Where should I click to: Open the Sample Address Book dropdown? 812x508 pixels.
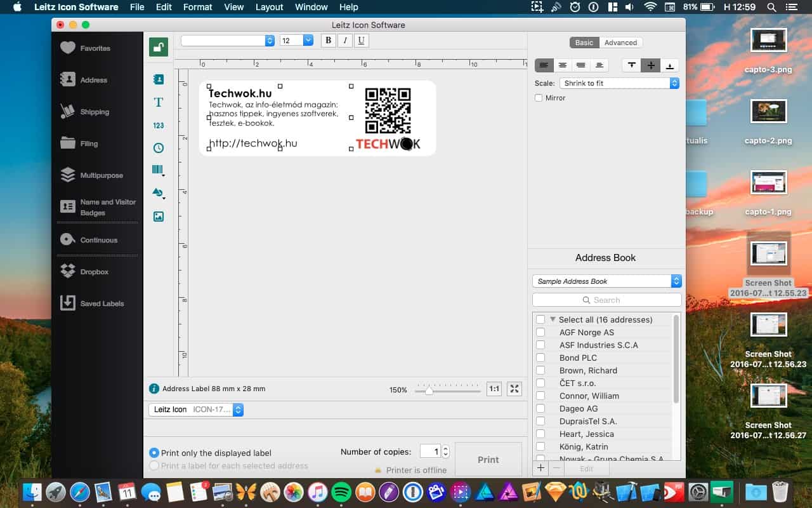pos(607,281)
